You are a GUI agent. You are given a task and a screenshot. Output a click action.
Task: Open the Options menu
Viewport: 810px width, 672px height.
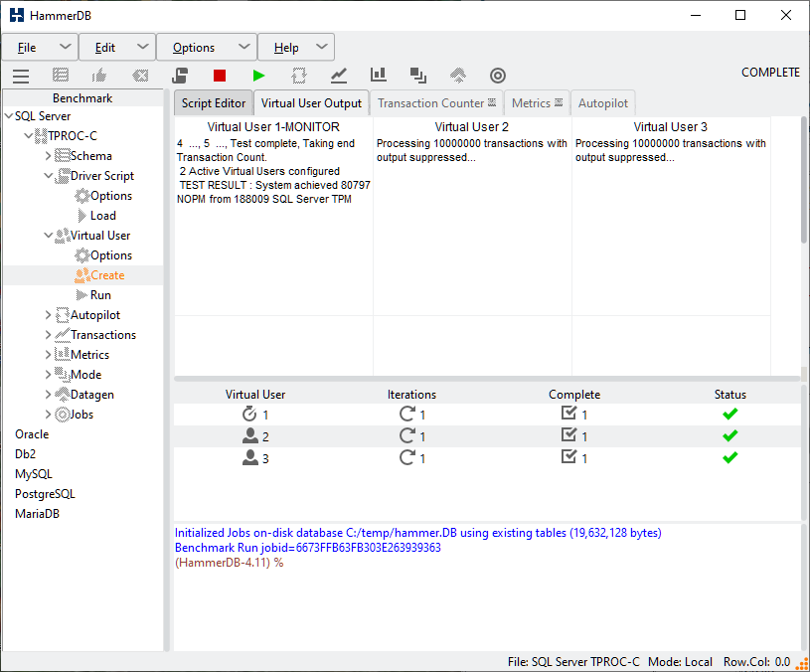[207, 48]
